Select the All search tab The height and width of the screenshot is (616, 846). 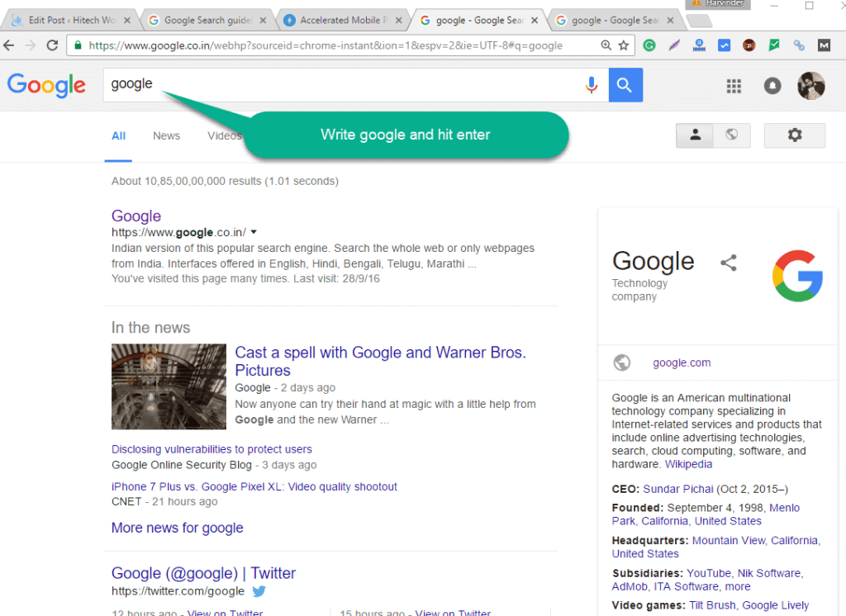click(x=118, y=136)
